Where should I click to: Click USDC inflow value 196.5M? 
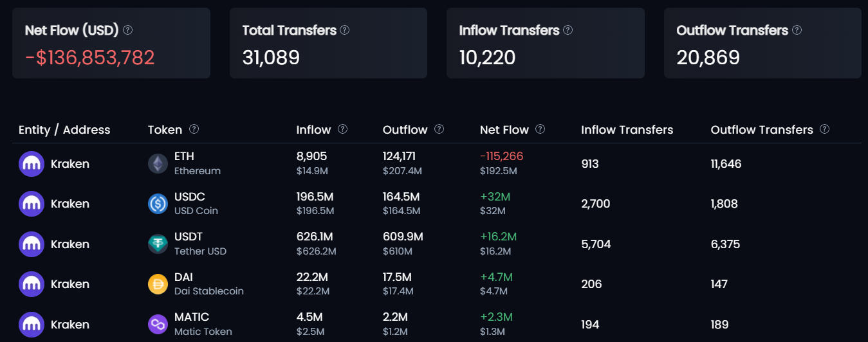point(315,197)
